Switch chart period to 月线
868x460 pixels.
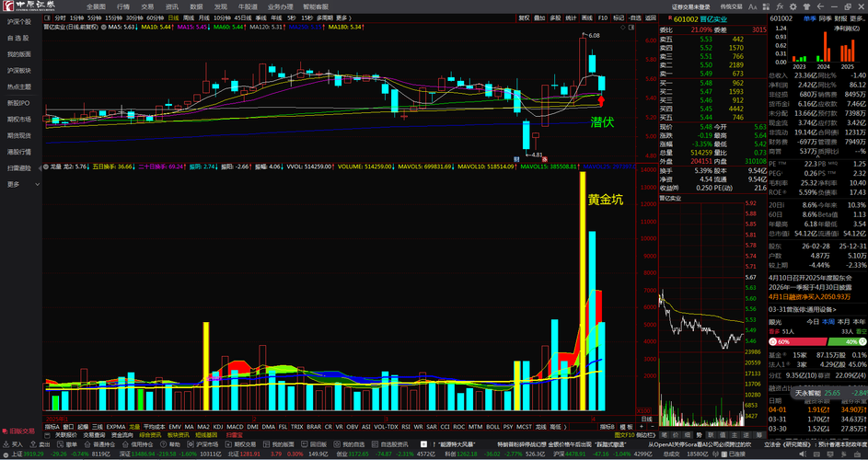pyautogui.click(x=203, y=17)
